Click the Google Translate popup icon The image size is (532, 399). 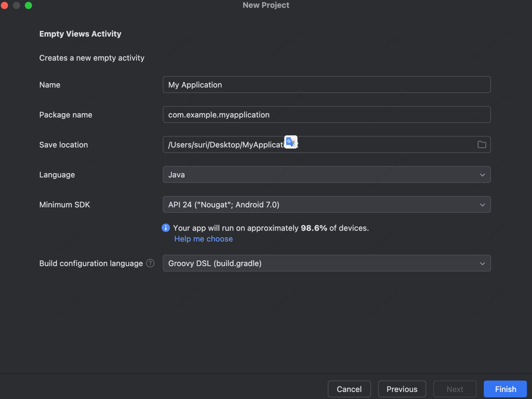(x=291, y=142)
